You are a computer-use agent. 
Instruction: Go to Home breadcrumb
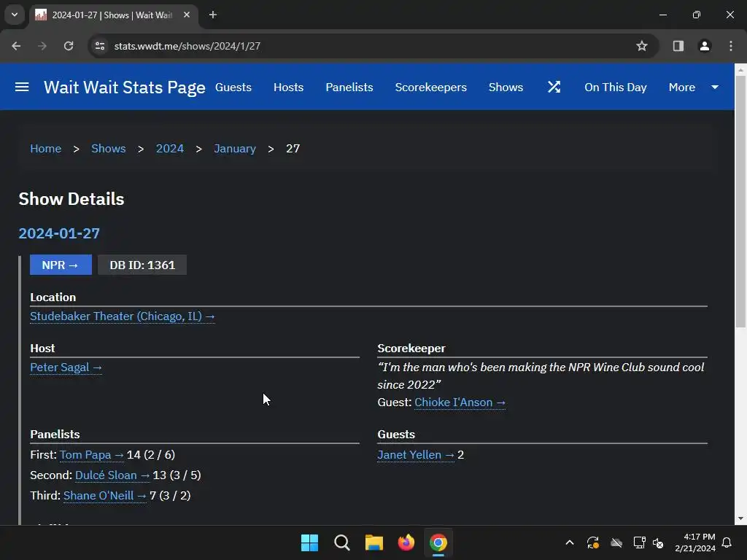tap(46, 149)
